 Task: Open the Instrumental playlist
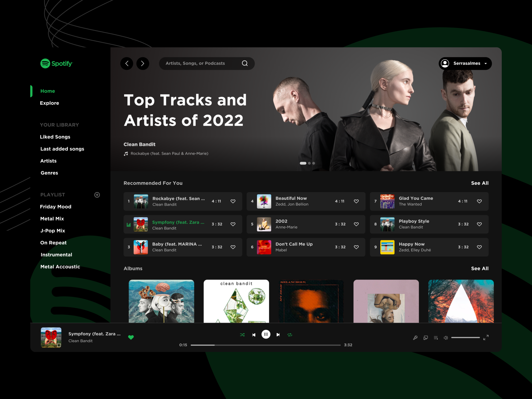click(56, 255)
